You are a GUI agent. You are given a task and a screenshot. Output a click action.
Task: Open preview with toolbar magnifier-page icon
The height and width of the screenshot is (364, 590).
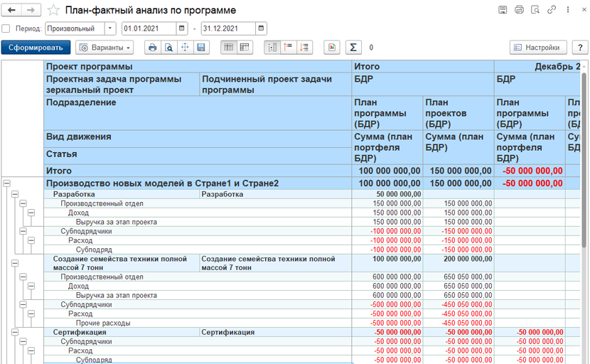(169, 48)
